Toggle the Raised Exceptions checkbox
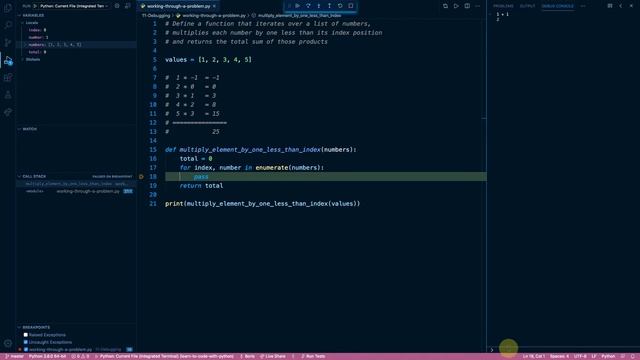Image resolution: width=640 pixels, height=360 pixels. [26, 335]
